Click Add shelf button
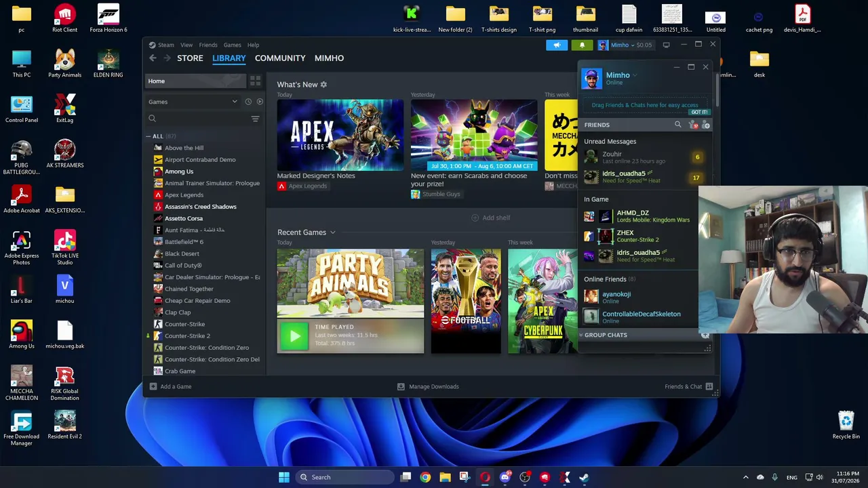This screenshot has width=868, height=488. pos(491,218)
